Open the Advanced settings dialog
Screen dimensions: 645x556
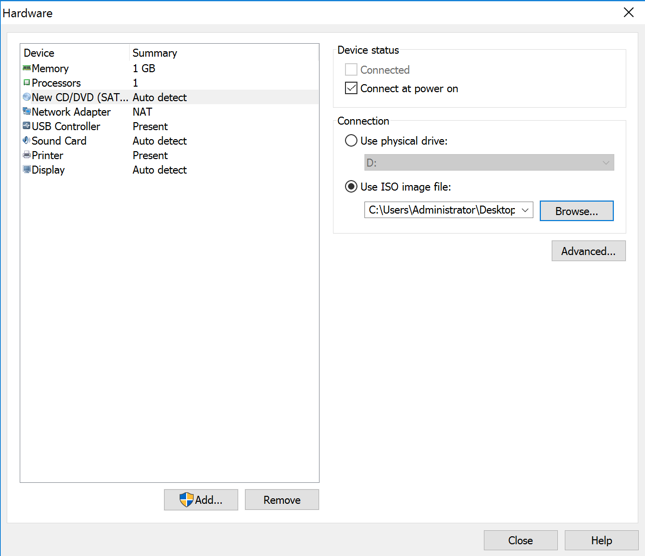(x=588, y=250)
